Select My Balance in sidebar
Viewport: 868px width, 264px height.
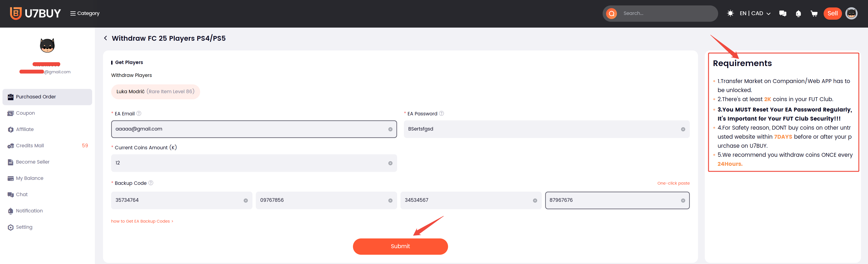[x=30, y=178]
